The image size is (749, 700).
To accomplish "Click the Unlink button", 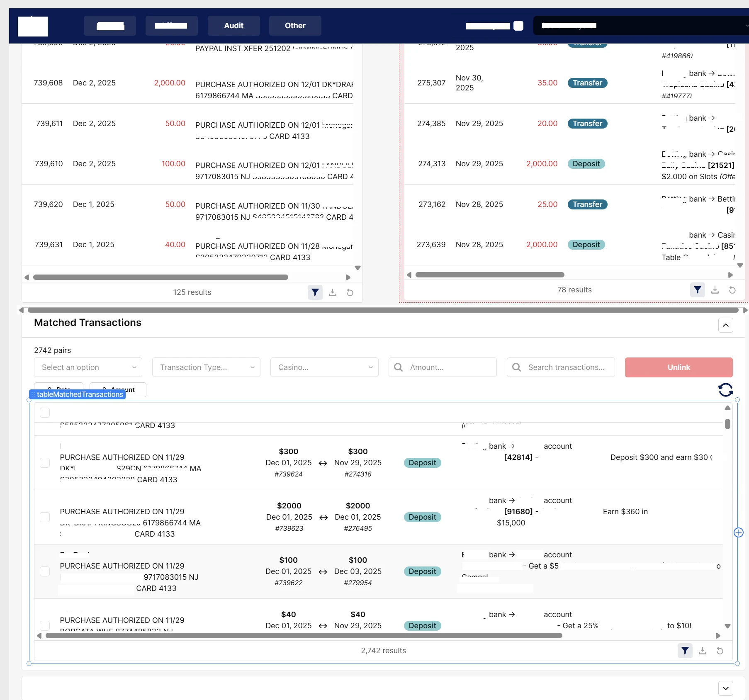I will pyautogui.click(x=679, y=367).
